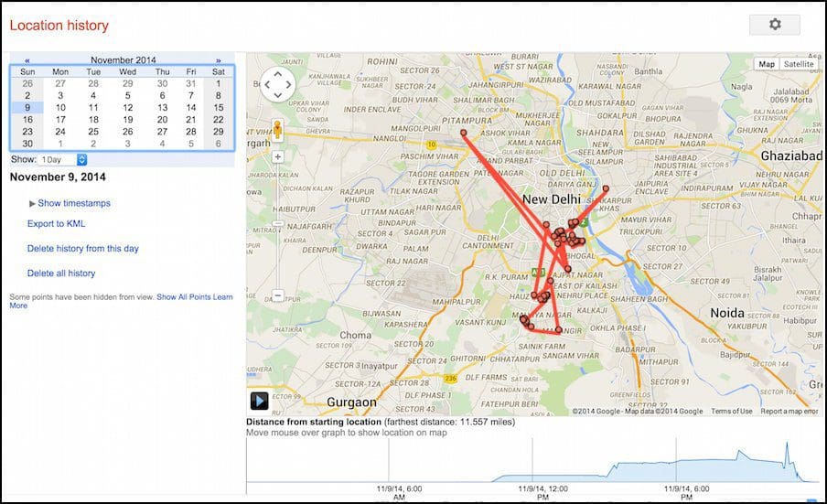The image size is (827, 504).
Task: Select November 22 in calendar
Action: click(x=219, y=120)
